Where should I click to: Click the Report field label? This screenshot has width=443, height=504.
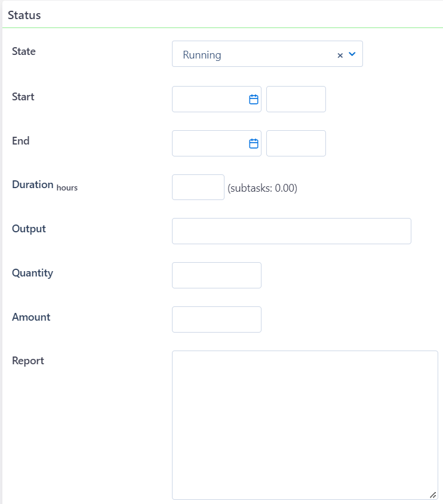27,360
